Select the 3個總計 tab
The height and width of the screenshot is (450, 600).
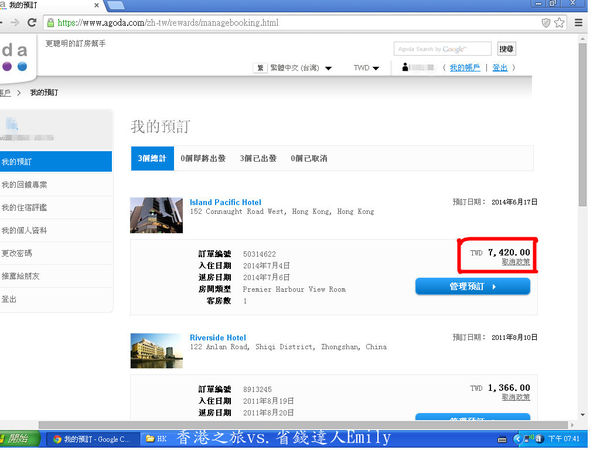[152, 159]
